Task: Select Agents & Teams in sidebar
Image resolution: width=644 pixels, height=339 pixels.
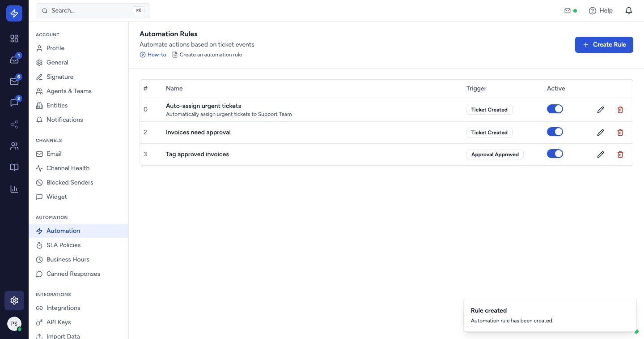Action: (79, 91)
